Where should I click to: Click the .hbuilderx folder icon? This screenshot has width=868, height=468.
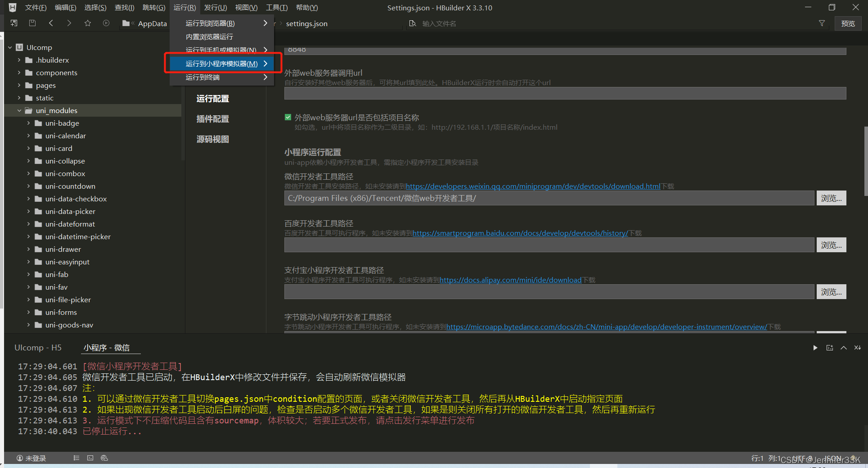click(29, 60)
